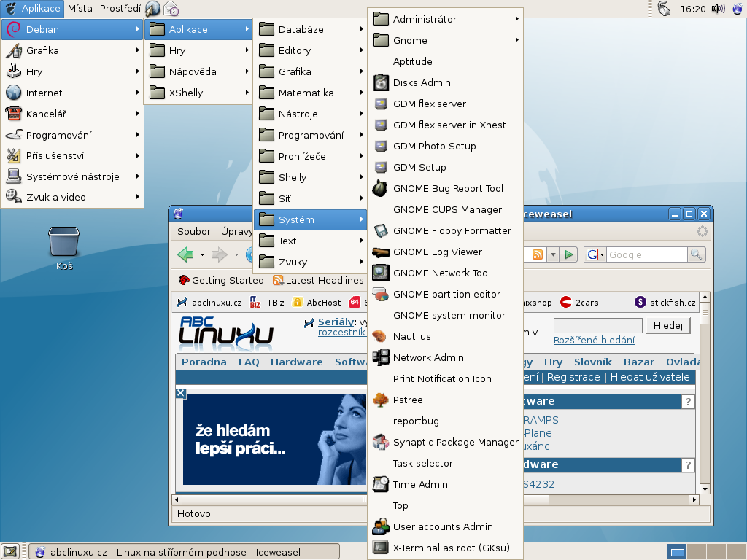
Task: Launch GDM flexiserver in Xnest
Action: tap(445, 125)
